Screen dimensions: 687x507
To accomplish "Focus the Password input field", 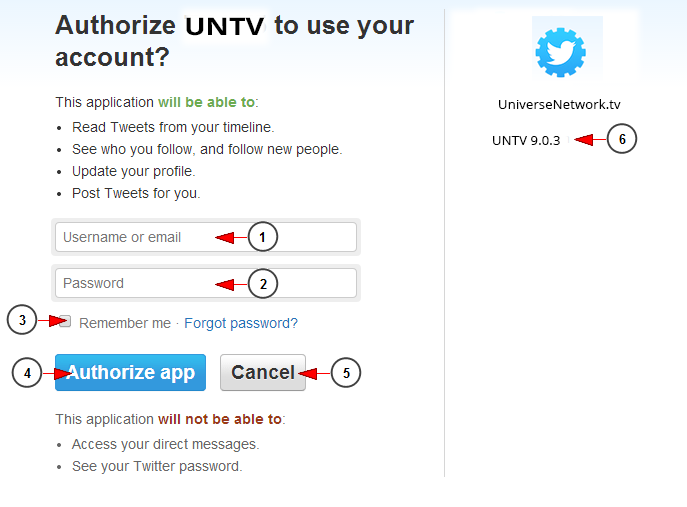I will coord(205,283).
